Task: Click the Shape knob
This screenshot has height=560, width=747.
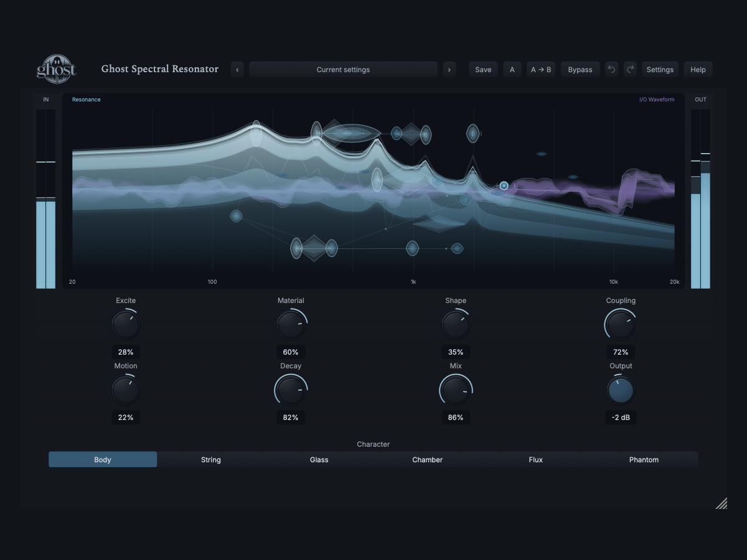Action: pyautogui.click(x=456, y=325)
